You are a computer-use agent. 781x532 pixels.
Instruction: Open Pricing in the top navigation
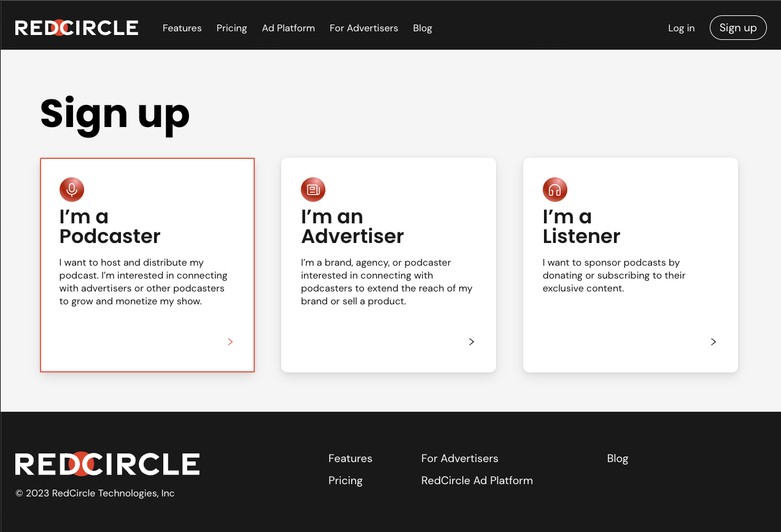click(x=232, y=28)
